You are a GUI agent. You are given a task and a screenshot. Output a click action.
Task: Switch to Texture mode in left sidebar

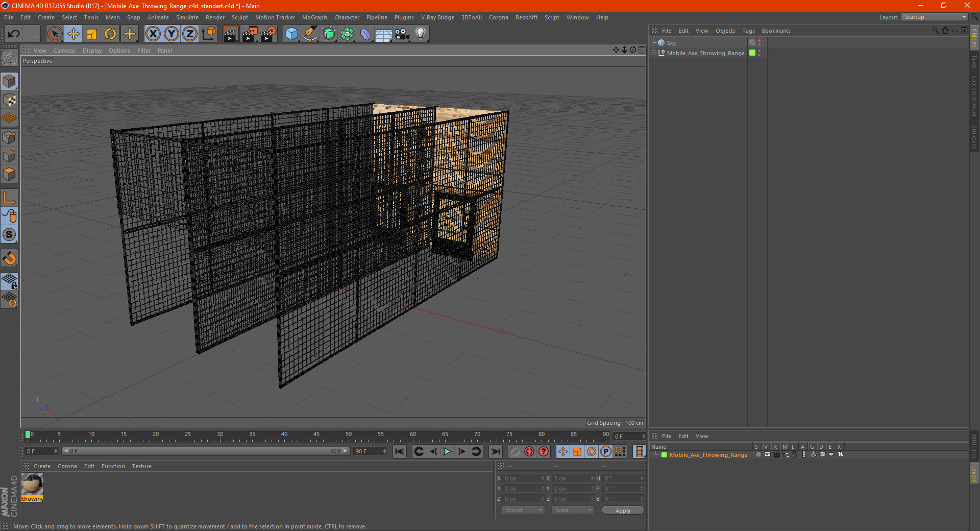[9, 100]
